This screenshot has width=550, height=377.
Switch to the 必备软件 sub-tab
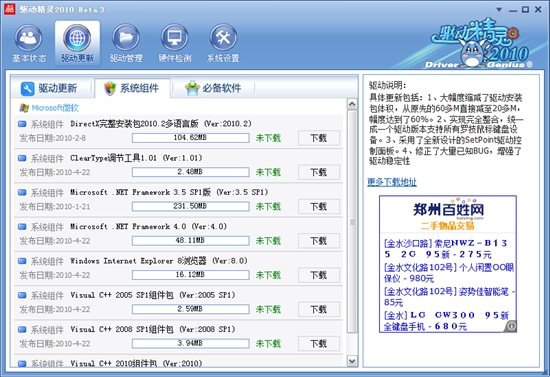(213, 88)
